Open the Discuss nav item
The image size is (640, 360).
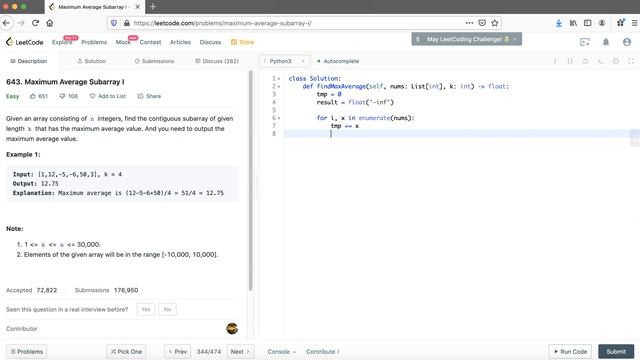[210, 42]
